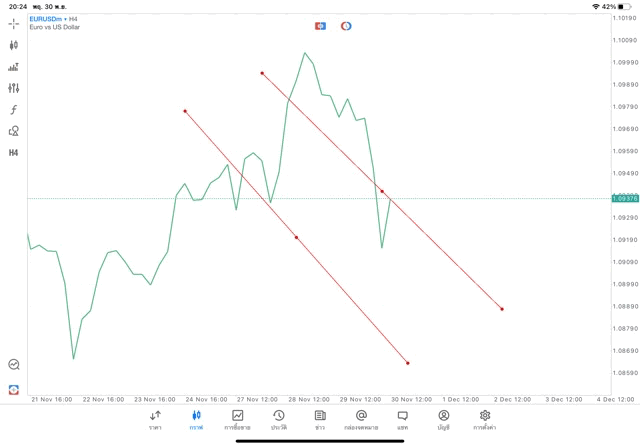
Task: Open the indicators list icon
Action: pos(14,67)
